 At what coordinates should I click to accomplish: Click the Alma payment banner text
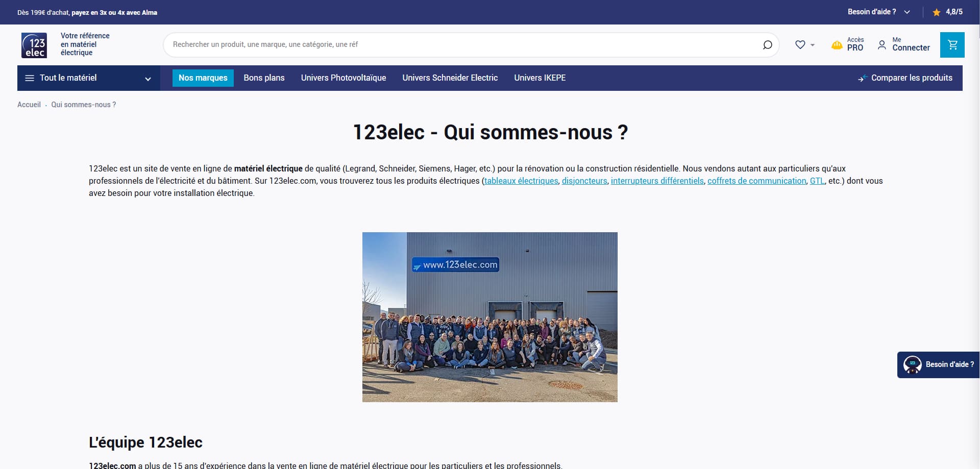(87, 12)
